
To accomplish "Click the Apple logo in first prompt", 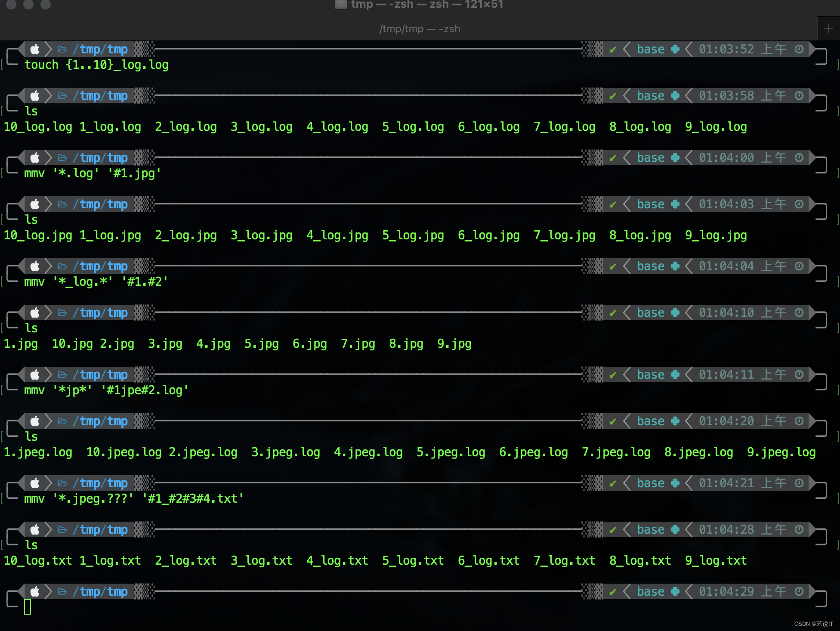I will click(x=35, y=49).
